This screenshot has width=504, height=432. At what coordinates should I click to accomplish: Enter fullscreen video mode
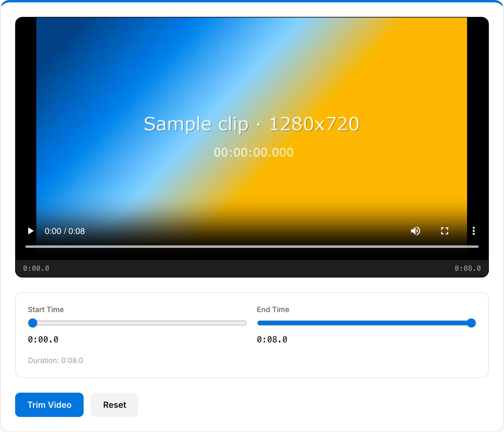tap(444, 231)
